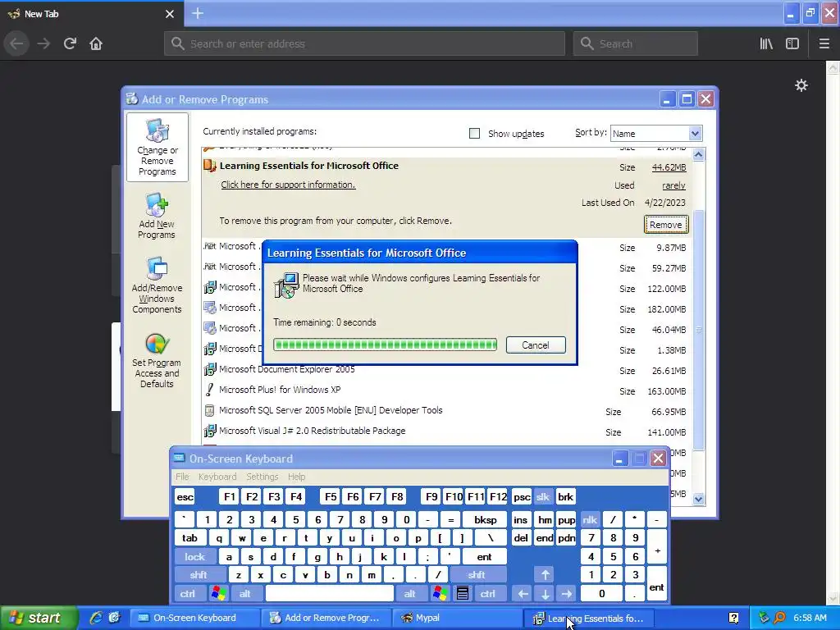Toggle the ins key
Image resolution: width=840 pixels, height=630 pixels.
pos(520,519)
